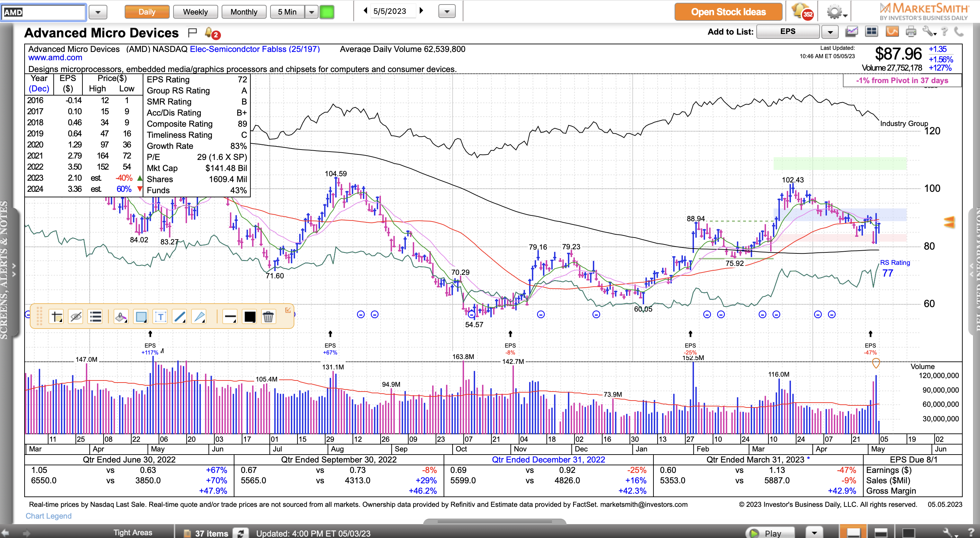
Task: Click the Elec-Semicondctor Fablss group link
Action: point(255,49)
